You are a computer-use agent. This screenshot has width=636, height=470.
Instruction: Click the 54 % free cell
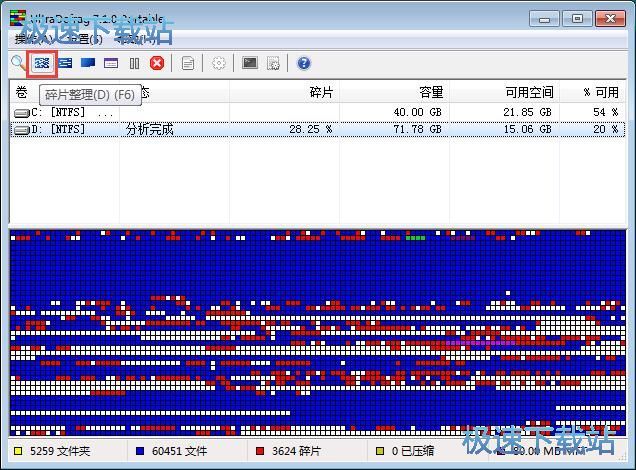[606, 112]
